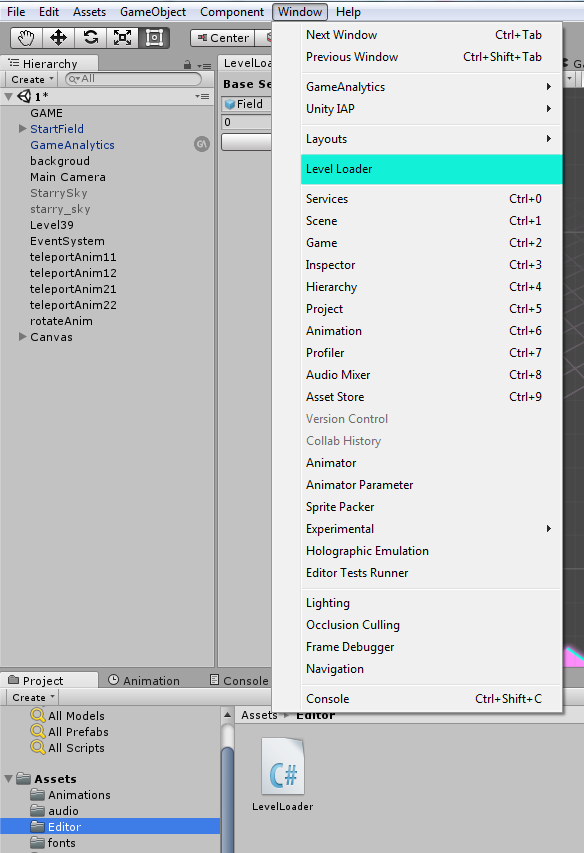This screenshot has height=853, width=584.
Task: Open the Services window entry
Action: click(x=431, y=199)
